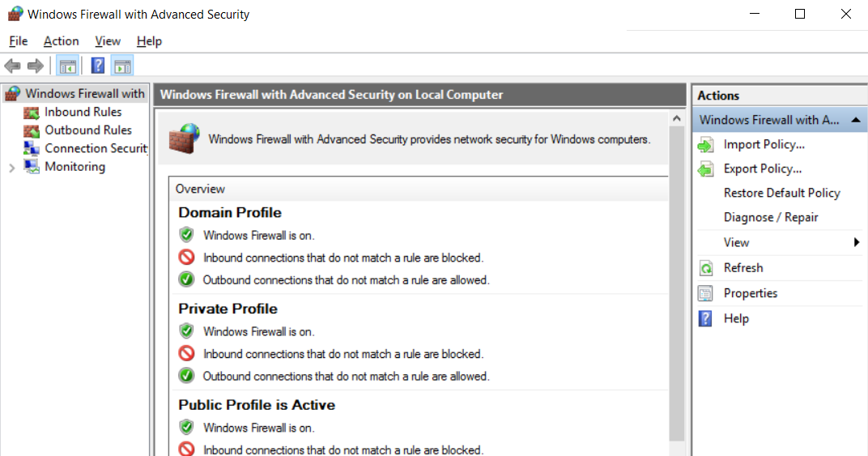The height and width of the screenshot is (456, 868).
Task: Click the Back arrow toolbar icon
Action: point(12,66)
